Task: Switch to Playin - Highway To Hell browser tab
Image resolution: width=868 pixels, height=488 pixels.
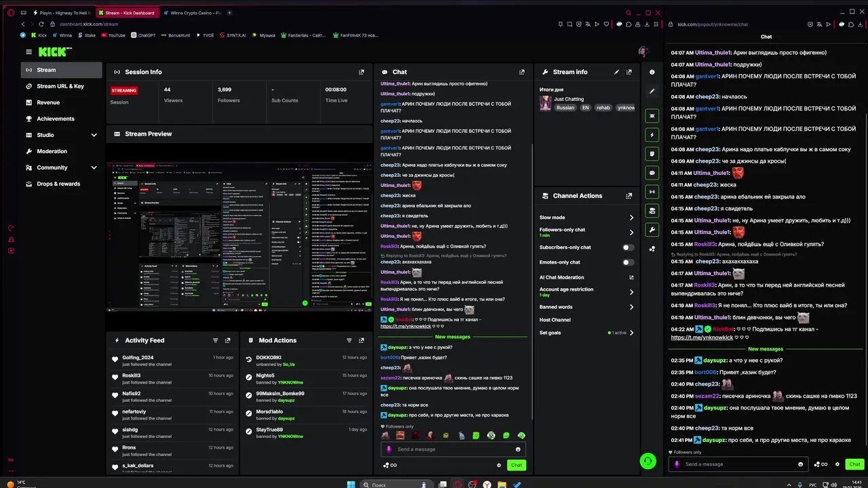Action: [x=60, y=12]
